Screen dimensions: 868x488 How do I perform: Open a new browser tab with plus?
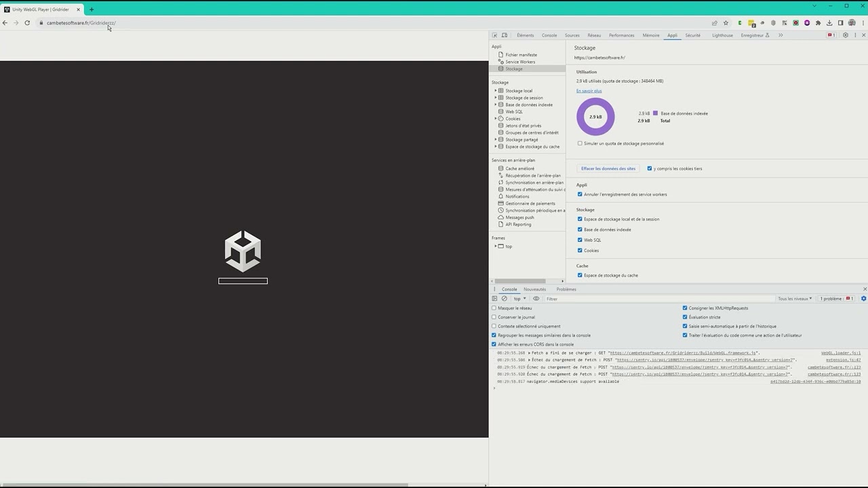pos(92,9)
